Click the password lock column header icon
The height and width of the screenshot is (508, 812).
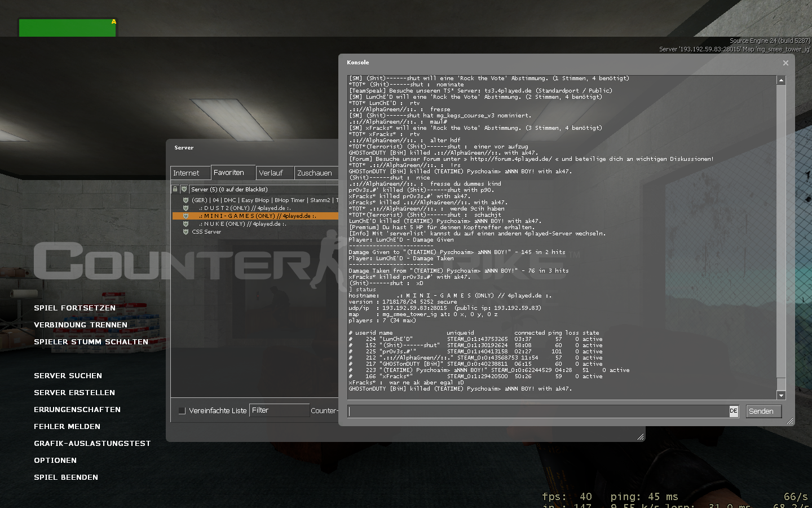pos(175,189)
